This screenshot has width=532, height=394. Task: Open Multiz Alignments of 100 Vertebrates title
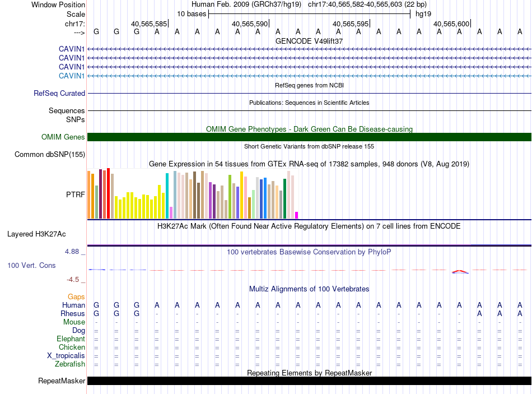coord(309,289)
